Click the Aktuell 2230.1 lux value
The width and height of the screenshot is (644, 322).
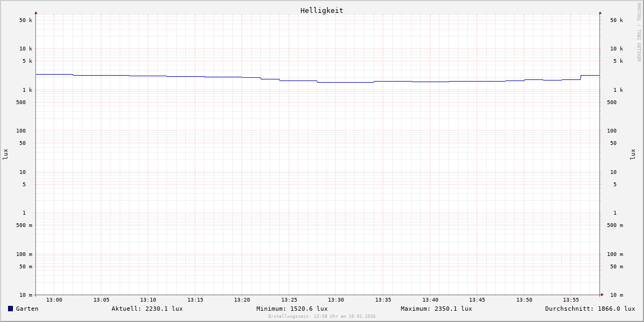147,309
